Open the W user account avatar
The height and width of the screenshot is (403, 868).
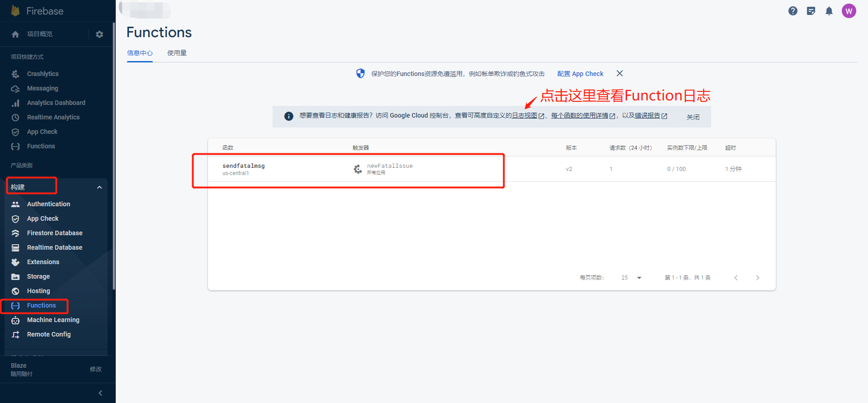849,11
